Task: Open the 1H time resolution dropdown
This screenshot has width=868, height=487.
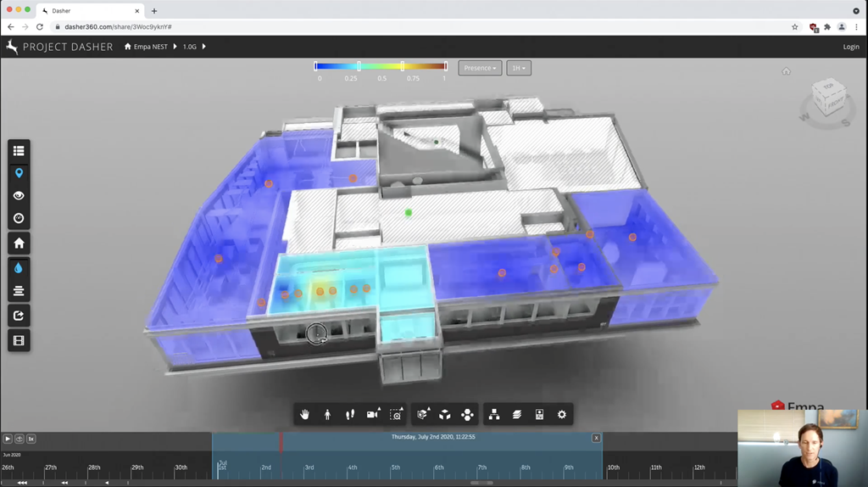Action: pyautogui.click(x=518, y=68)
